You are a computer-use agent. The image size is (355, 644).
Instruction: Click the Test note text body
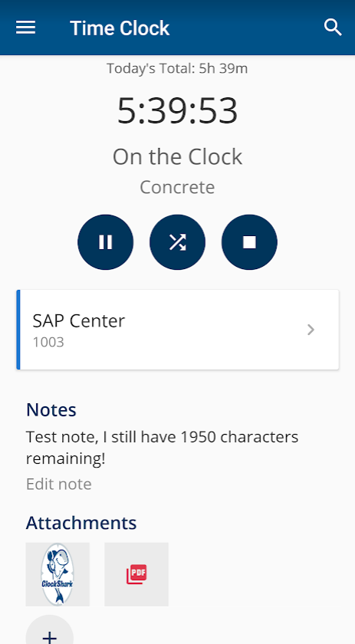click(x=163, y=448)
